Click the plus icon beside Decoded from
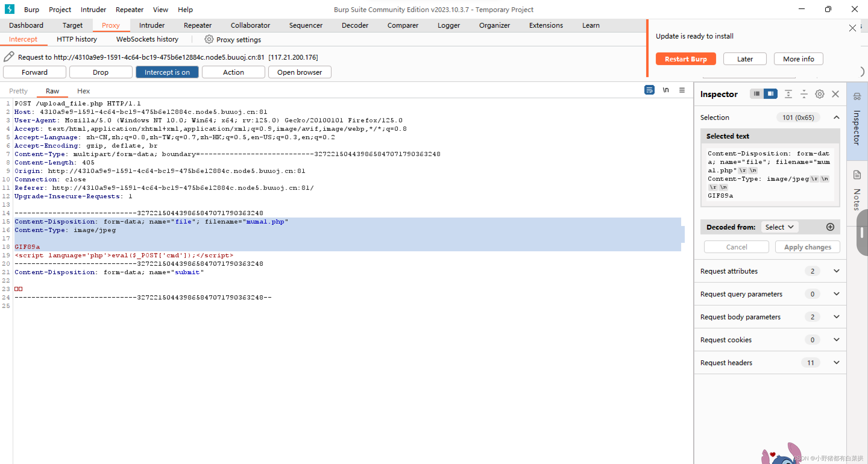This screenshot has height=464, width=868. (x=830, y=227)
